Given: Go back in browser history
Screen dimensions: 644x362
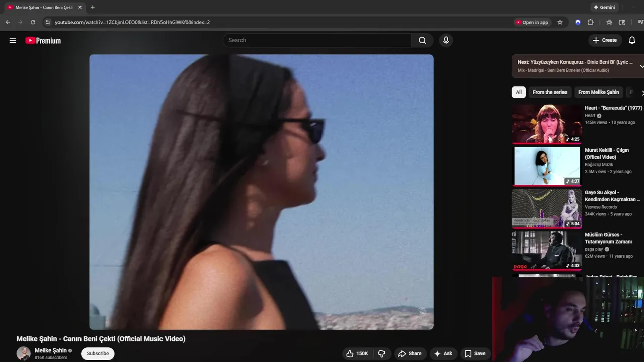Looking at the screenshot, I should [x=8, y=22].
